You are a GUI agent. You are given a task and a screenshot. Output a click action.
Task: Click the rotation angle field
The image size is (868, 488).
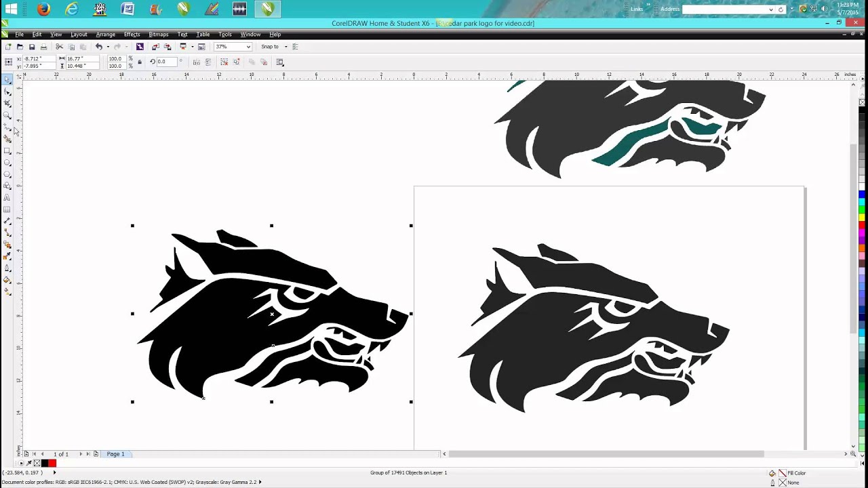tap(167, 62)
